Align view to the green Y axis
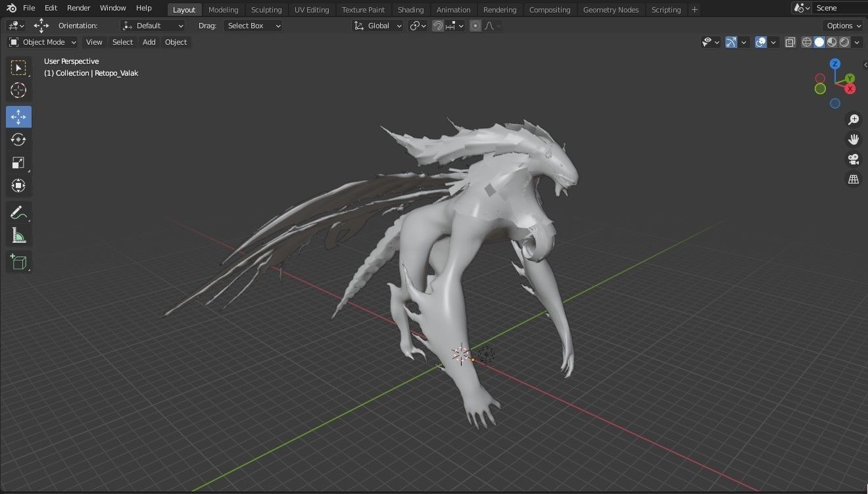The width and height of the screenshot is (868, 494). [850, 78]
